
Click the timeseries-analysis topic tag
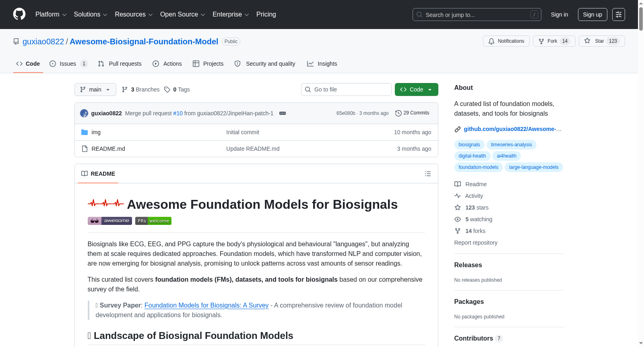tap(511, 145)
